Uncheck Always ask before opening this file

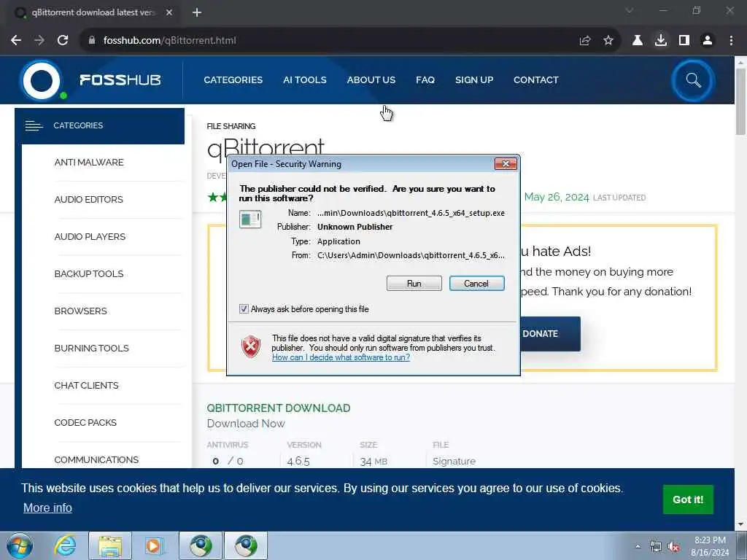[244, 309]
